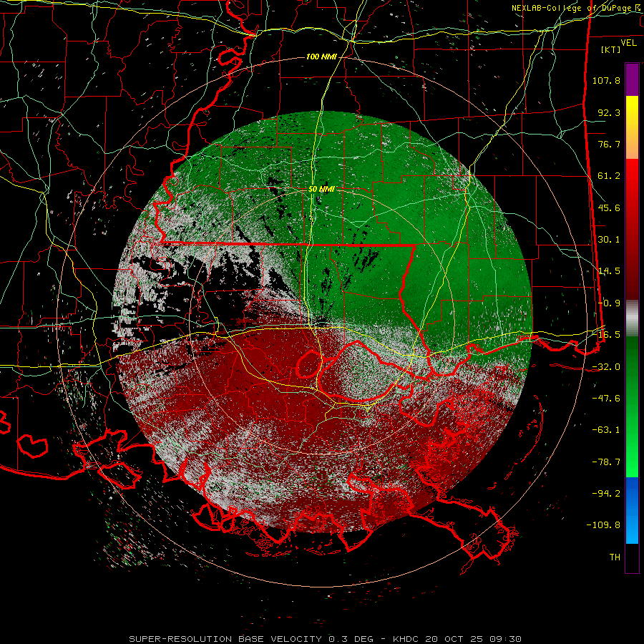Click the 50 NMI range ring label
The height and width of the screenshot is (644, 644).
321,189
